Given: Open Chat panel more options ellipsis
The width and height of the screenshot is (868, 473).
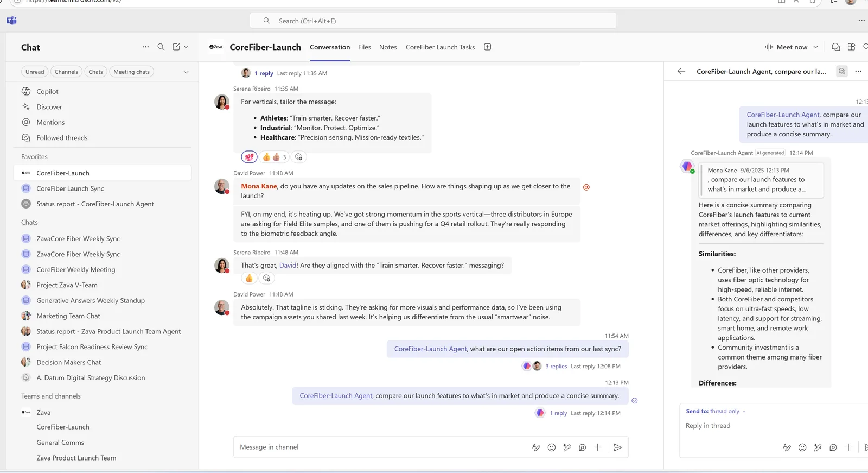Looking at the screenshot, I should click(x=145, y=47).
